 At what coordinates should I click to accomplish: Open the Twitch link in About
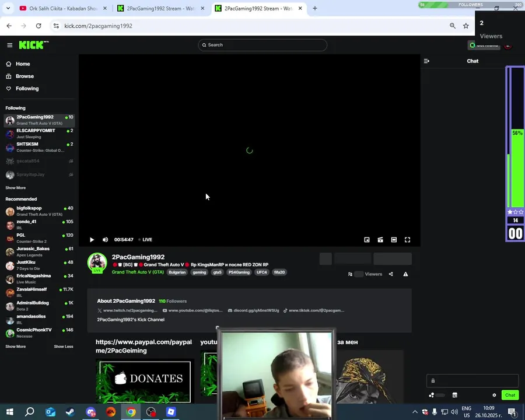[x=127, y=310]
